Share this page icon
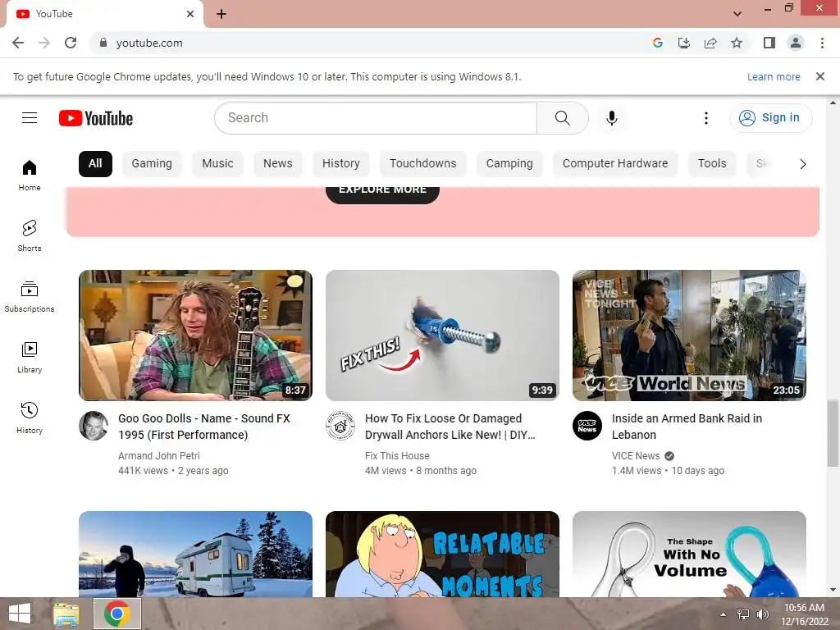Viewport: 840px width, 630px height. pos(710,43)
